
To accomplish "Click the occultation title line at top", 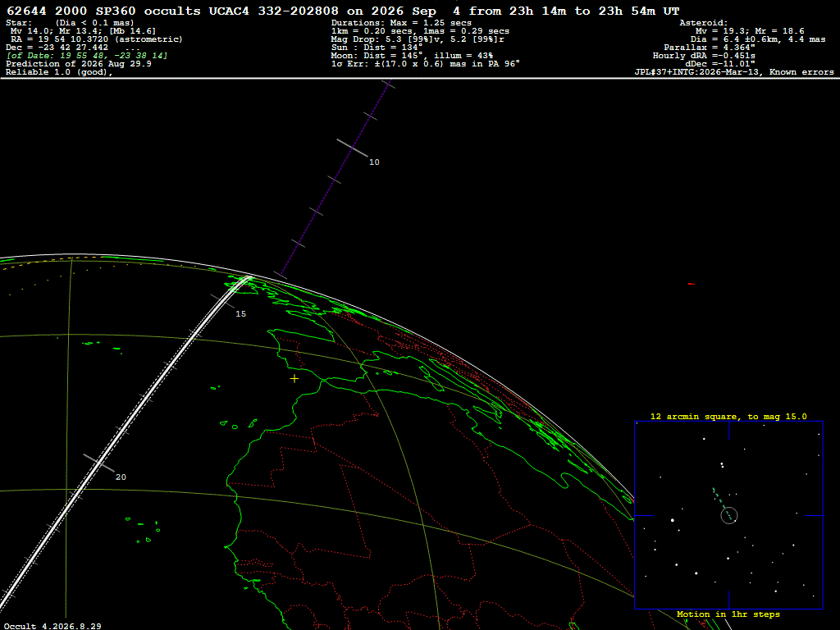I will pyautogui.click(x=343, y=11).
